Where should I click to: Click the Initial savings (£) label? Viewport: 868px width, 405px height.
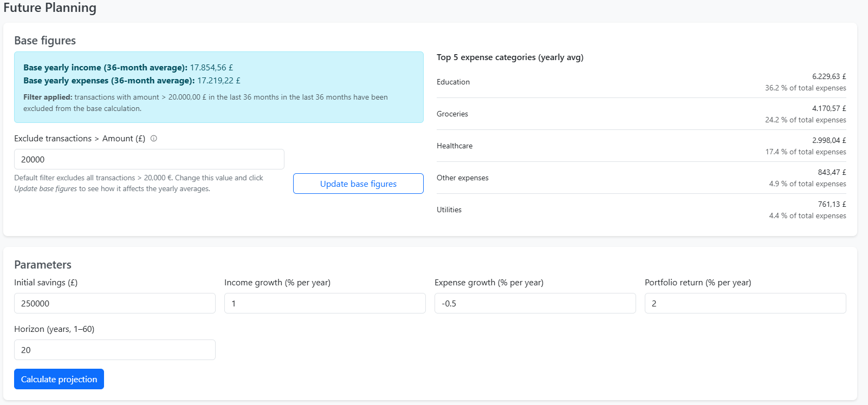(x=46, y=283)
